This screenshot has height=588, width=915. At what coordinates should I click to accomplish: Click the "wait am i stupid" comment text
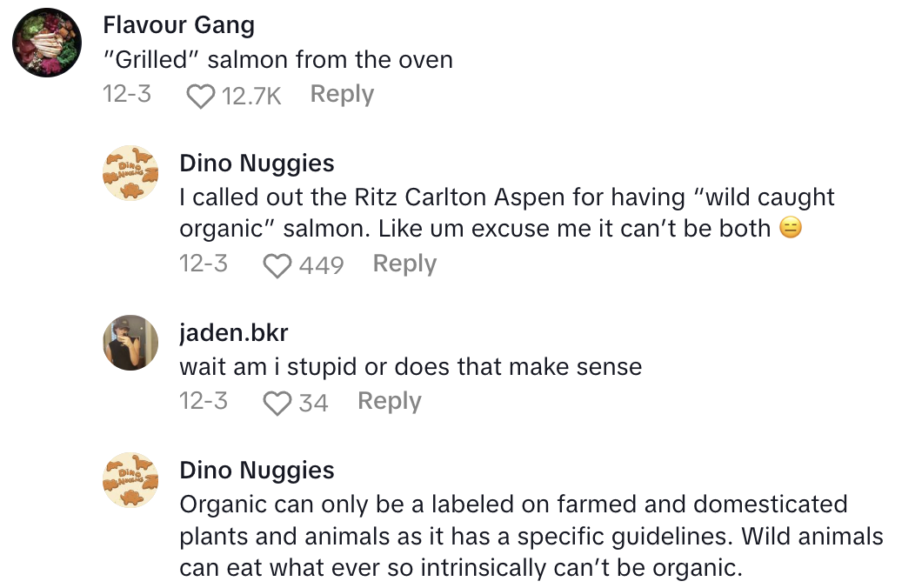410,367
